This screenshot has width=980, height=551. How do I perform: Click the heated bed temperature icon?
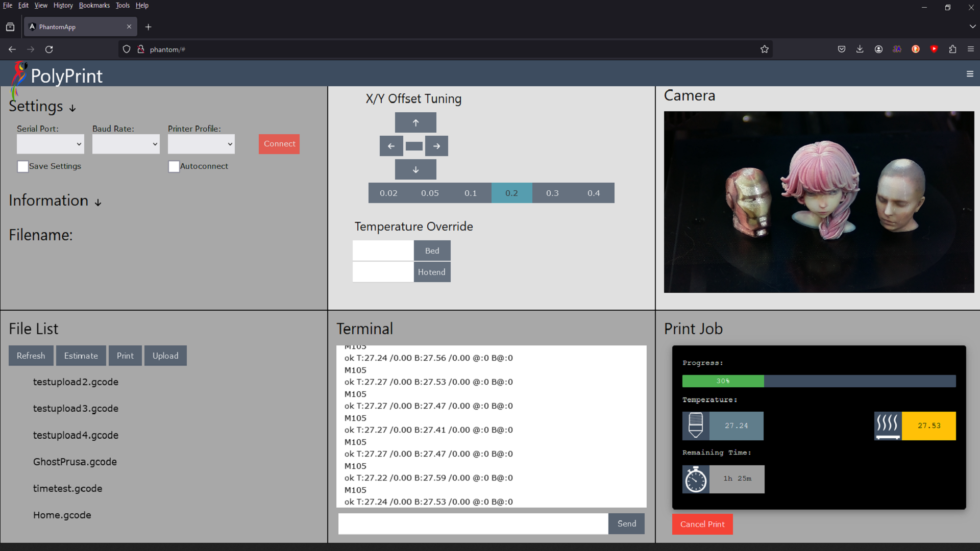(888, 425)
